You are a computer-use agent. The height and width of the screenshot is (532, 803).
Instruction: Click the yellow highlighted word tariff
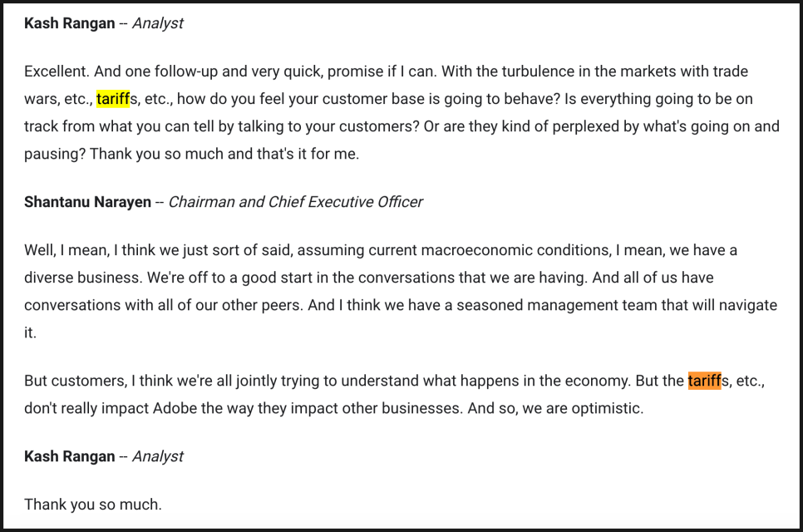point(113,98)
